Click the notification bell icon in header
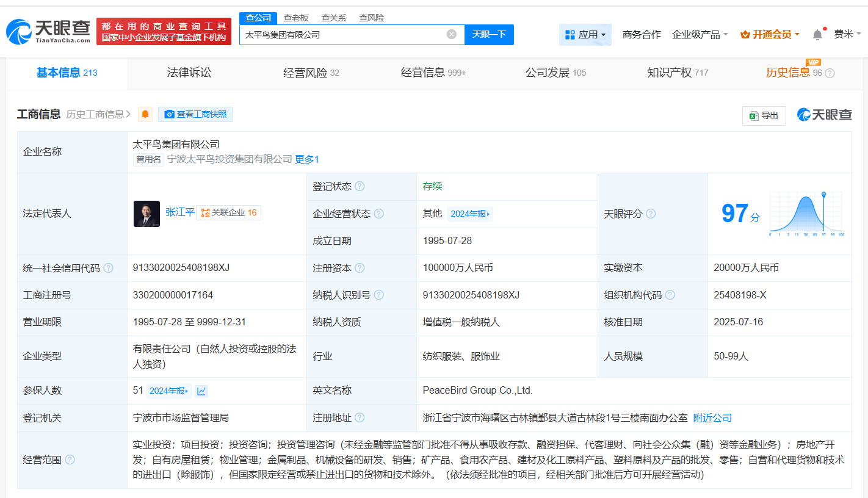Image resolution: width=868 pixels, height=498 pixels. click(x=817, y=35)
